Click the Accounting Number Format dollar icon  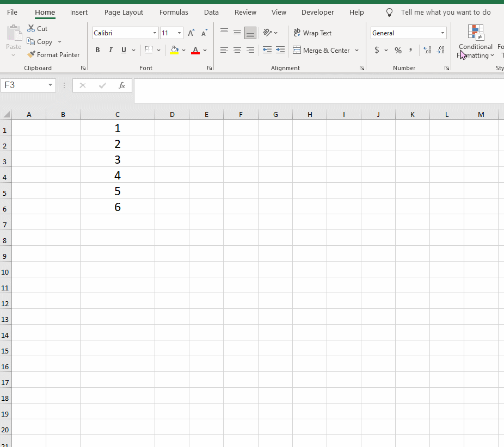(377, 50)
